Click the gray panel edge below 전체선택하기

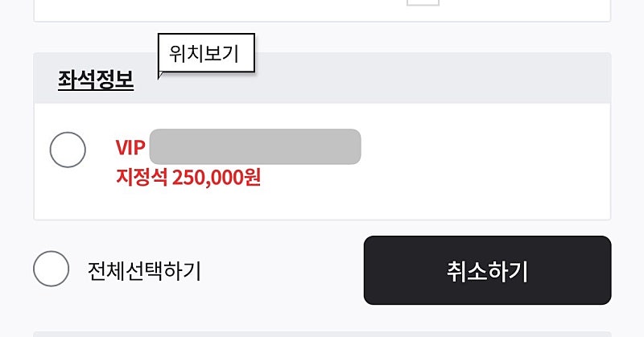click(322, 333)
